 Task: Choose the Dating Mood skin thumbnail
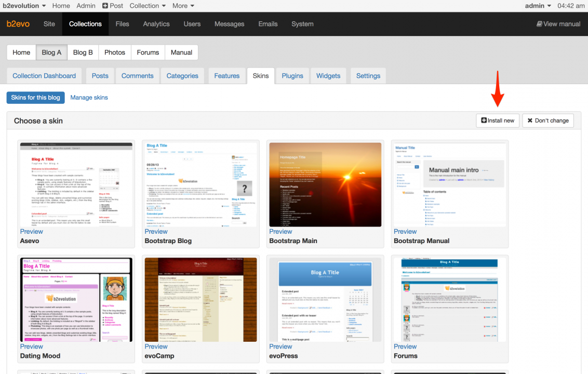click(x=76, y=300)
